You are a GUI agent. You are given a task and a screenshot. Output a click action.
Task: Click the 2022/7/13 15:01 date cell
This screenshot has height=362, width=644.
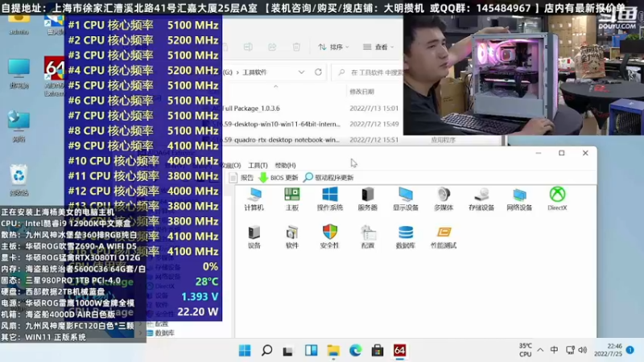(374, 109)
